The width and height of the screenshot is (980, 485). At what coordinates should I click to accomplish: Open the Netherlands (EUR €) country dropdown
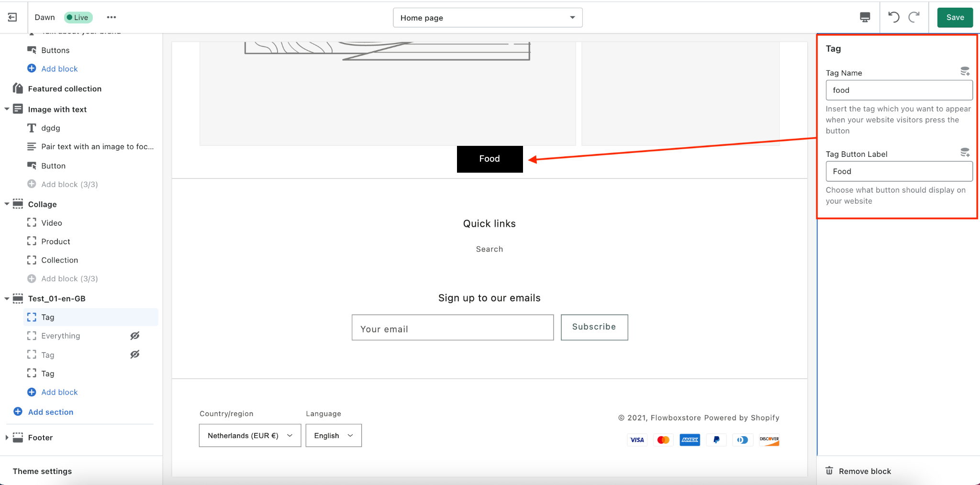tap(250, 435)
